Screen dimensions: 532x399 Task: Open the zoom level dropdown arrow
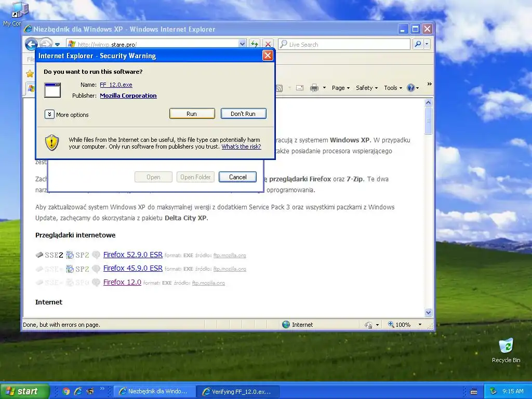pos(420,325)
